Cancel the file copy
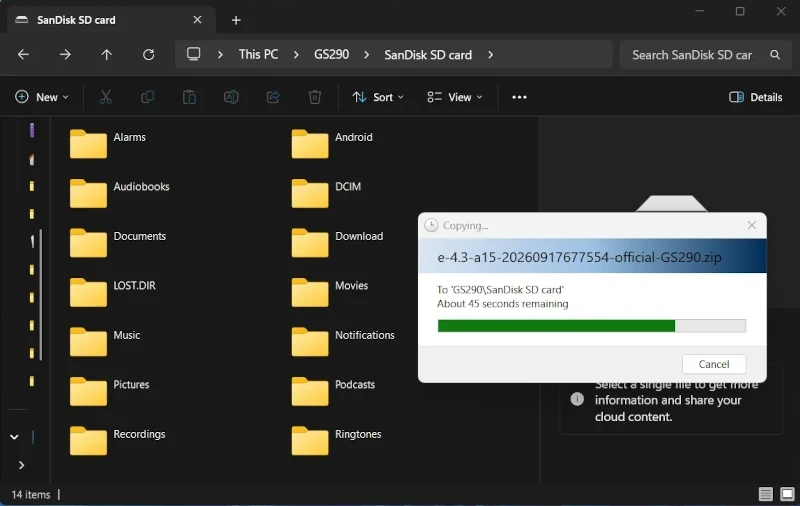 (714, 364)
